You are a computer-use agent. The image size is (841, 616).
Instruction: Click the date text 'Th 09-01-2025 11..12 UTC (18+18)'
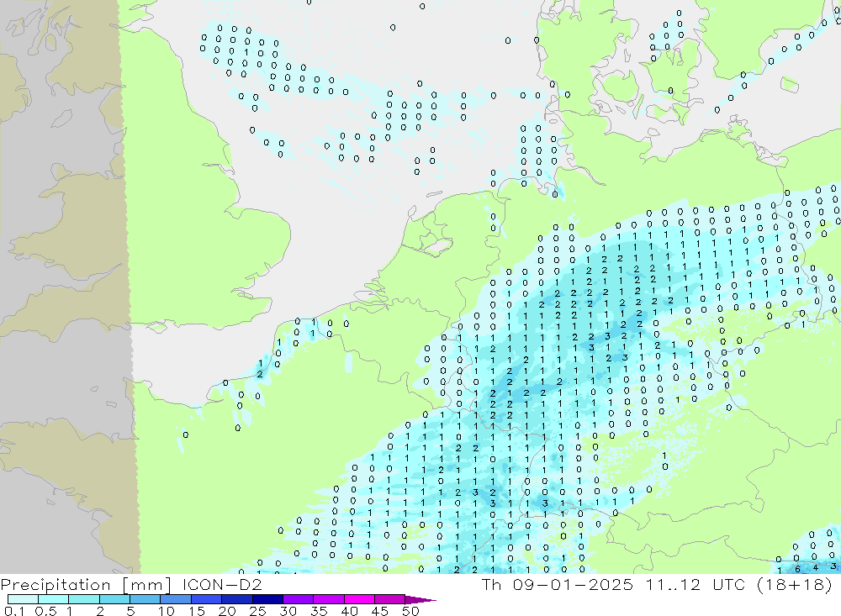point(657,584)
